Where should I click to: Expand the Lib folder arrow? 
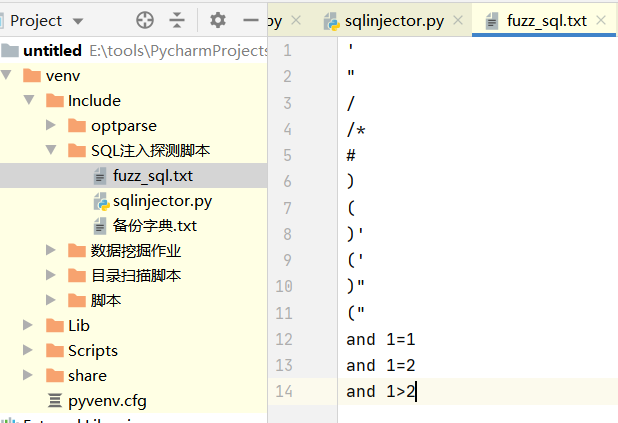(x=28, y=325)
